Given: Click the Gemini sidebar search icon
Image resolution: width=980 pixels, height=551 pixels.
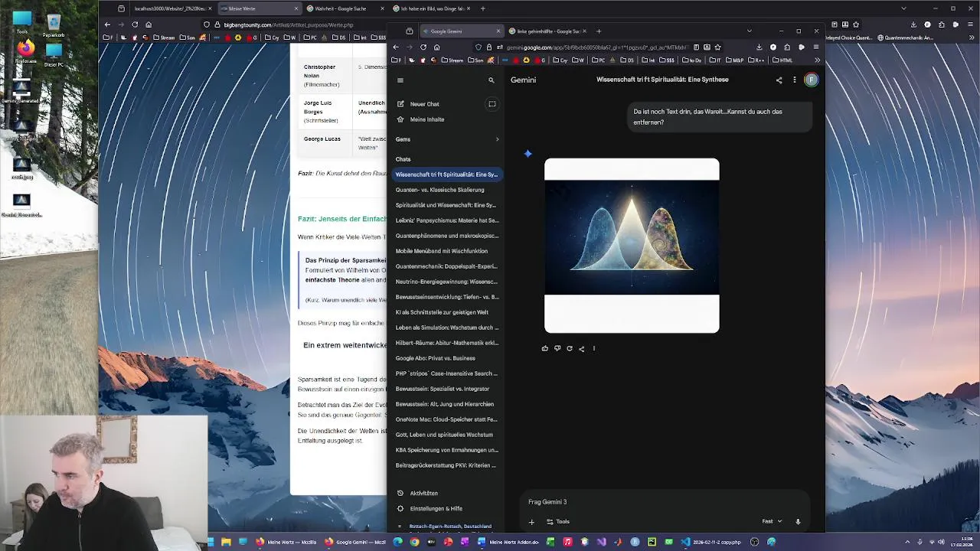Looking at the screenshot, I should point(492,80).
